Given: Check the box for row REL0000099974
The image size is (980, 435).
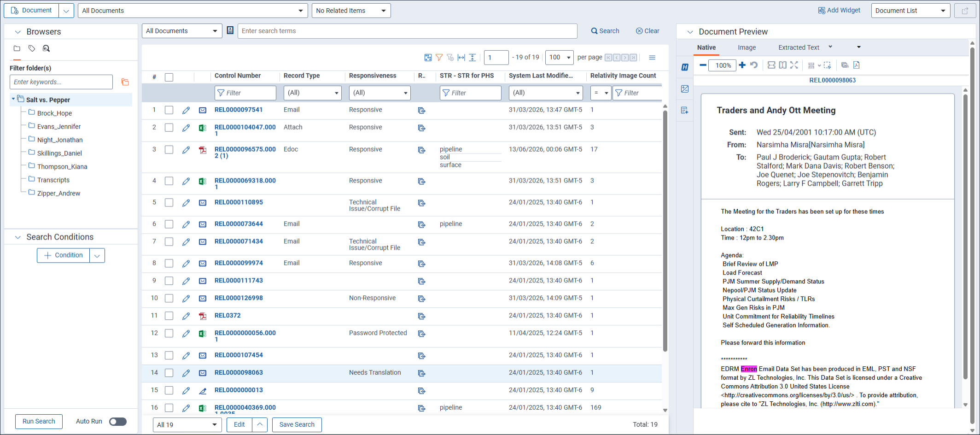Looking at the screenshot, I should pos(169,264).
